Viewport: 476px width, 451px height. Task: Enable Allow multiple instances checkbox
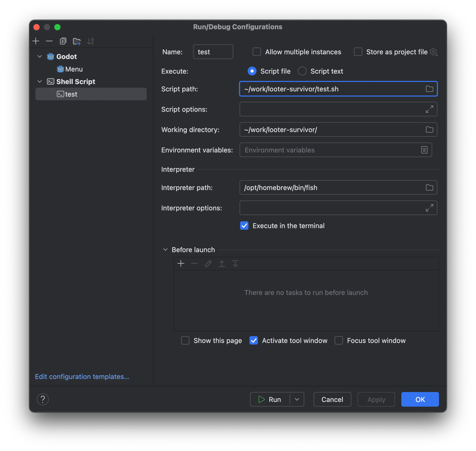pyautogui.click(x=257, y=52)
